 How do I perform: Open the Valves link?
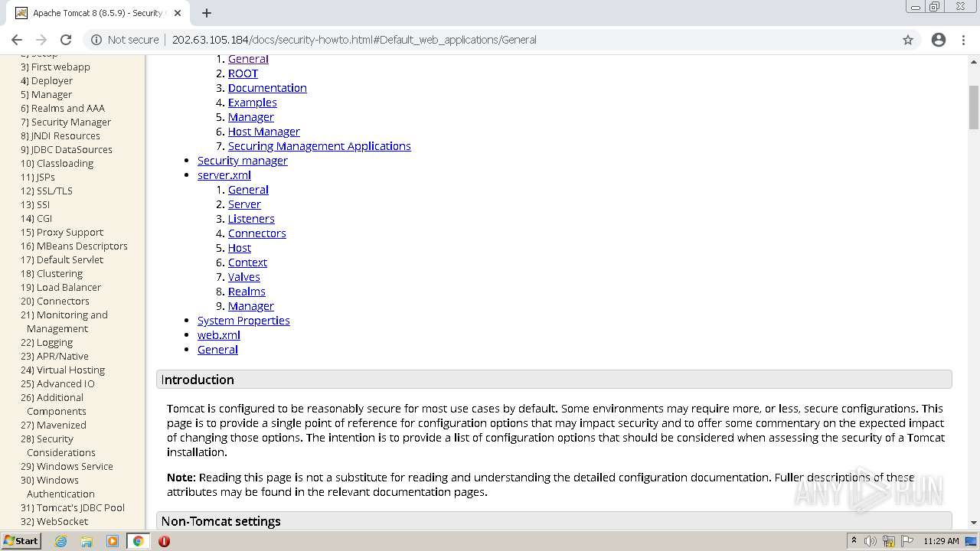coord(244,277)
